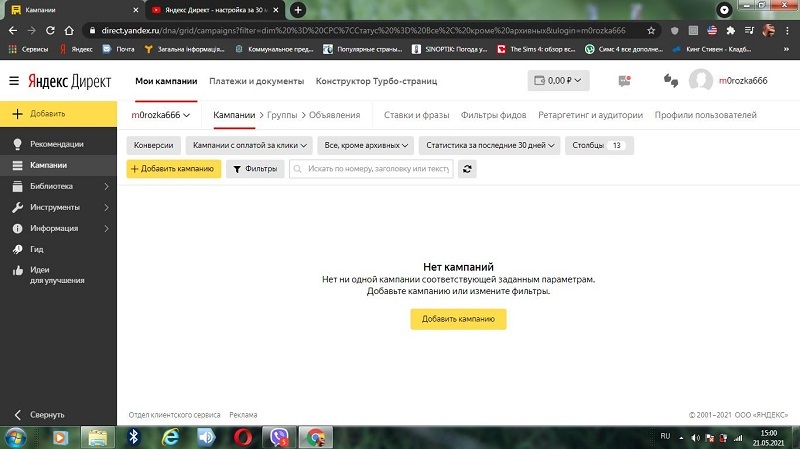Open Chrome extensions puzzle icon
Screen dimensions: 800x449
point(731,31)
